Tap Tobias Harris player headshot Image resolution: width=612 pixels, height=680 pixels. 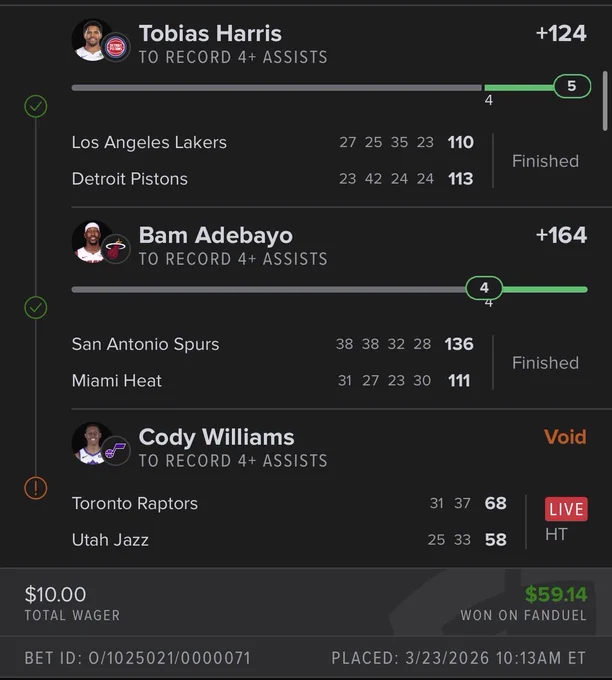click(x=92, y=40)
